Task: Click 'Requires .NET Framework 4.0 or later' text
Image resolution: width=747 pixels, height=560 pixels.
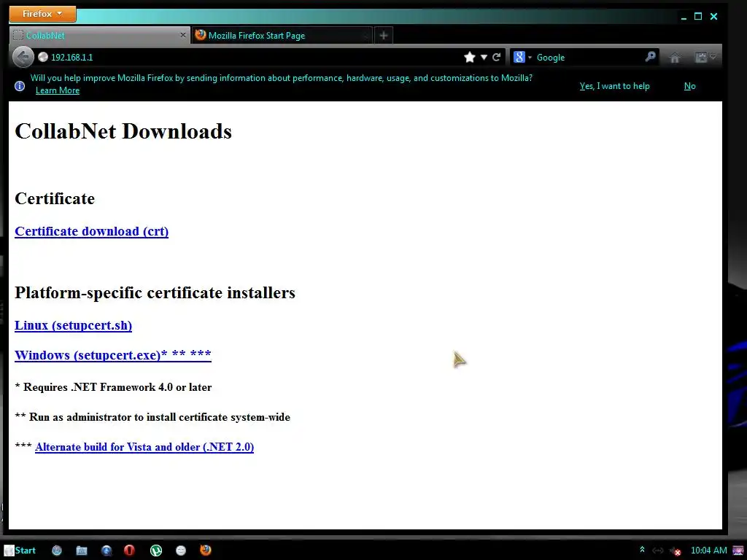Action: point(117,387)
